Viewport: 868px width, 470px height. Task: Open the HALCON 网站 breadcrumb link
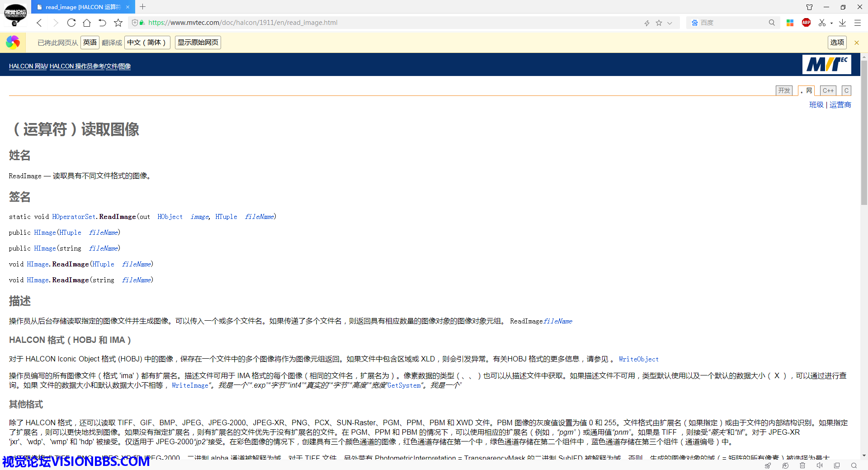tap(28, 66)
